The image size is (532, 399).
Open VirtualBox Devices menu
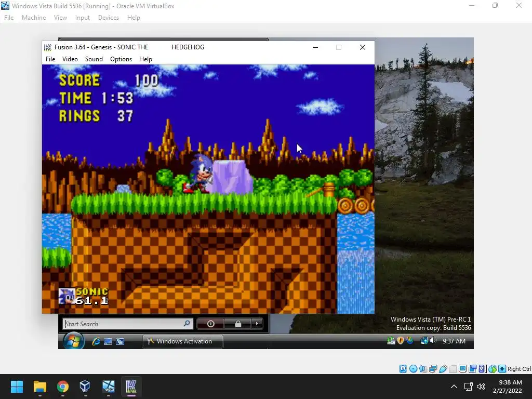(x=109, y=18)
